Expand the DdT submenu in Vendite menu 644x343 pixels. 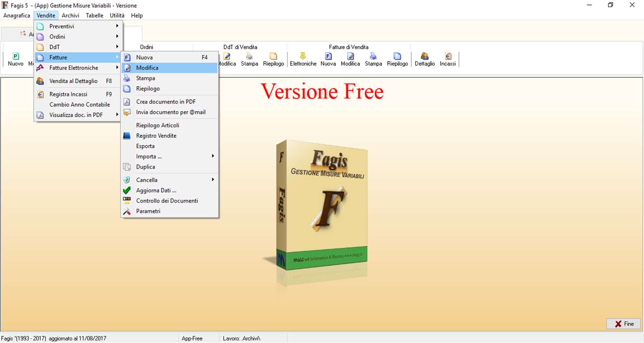pos(78,47)
